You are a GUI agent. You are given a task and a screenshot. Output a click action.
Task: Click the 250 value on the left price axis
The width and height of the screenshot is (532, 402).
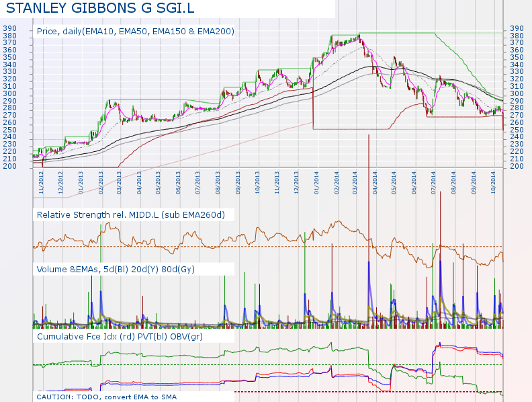pos(10,130)
